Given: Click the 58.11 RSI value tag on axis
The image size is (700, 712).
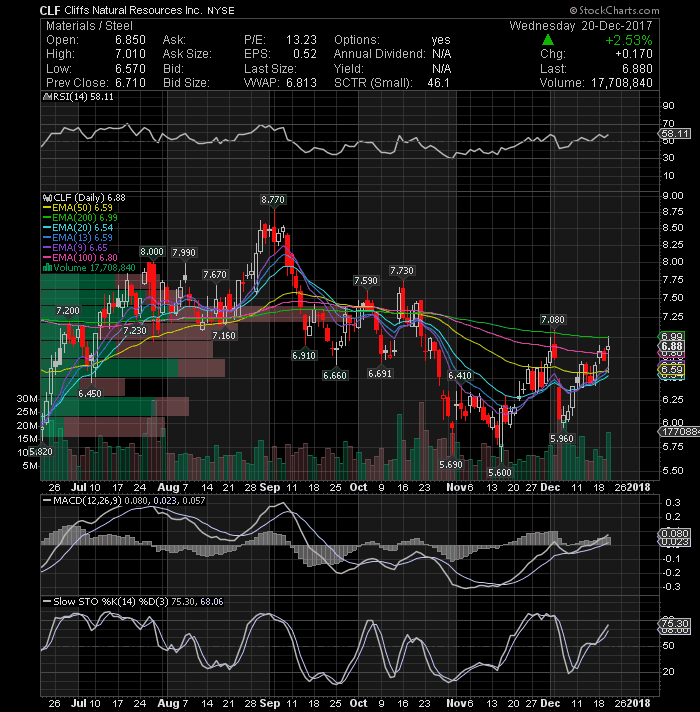Looking at the screenshot, I should pyautogui.click(x=675, y=134).
